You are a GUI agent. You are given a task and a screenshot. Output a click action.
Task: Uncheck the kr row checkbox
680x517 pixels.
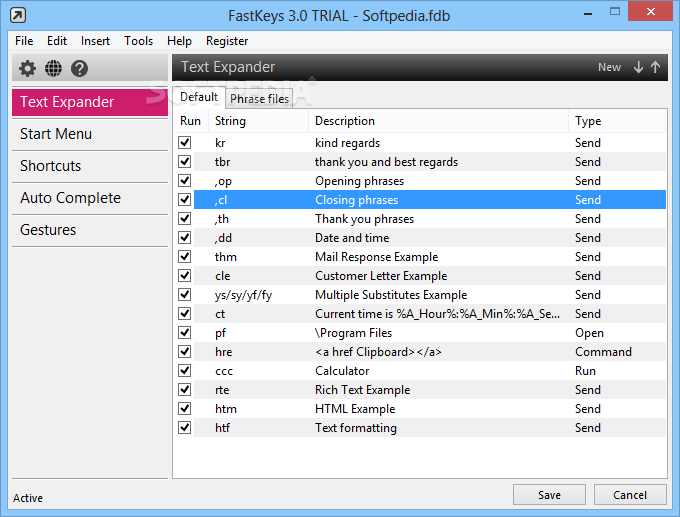click(x=185, y=142)
